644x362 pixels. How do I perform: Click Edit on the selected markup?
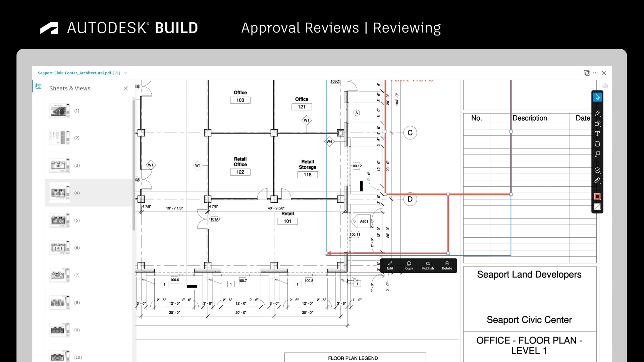coord(390,265)
